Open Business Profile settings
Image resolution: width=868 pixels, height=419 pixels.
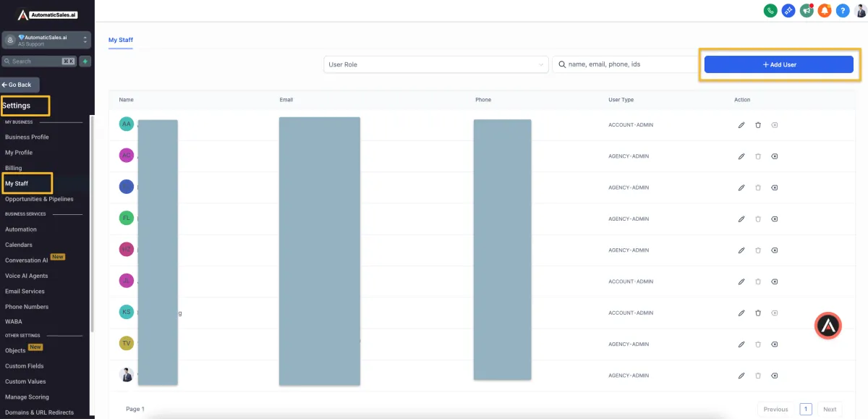[27, 137]
